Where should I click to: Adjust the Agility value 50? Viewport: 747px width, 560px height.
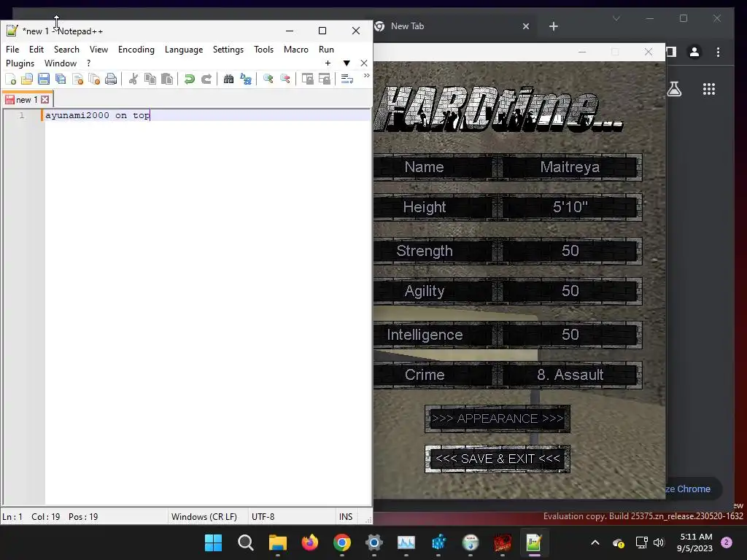(x=570, y=291)
